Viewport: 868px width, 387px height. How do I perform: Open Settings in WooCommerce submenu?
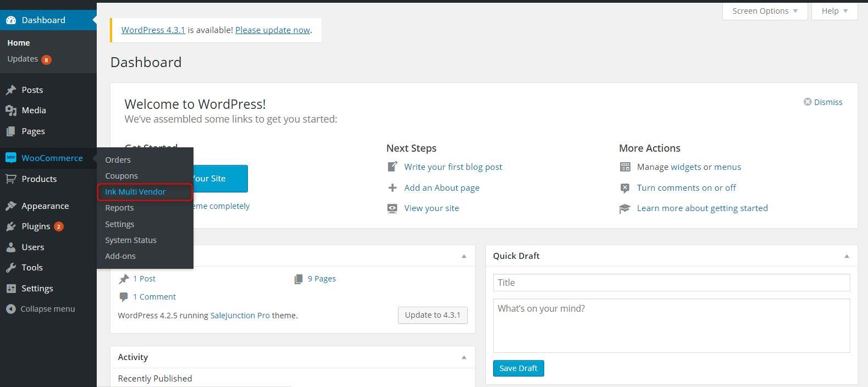[120, 224]
